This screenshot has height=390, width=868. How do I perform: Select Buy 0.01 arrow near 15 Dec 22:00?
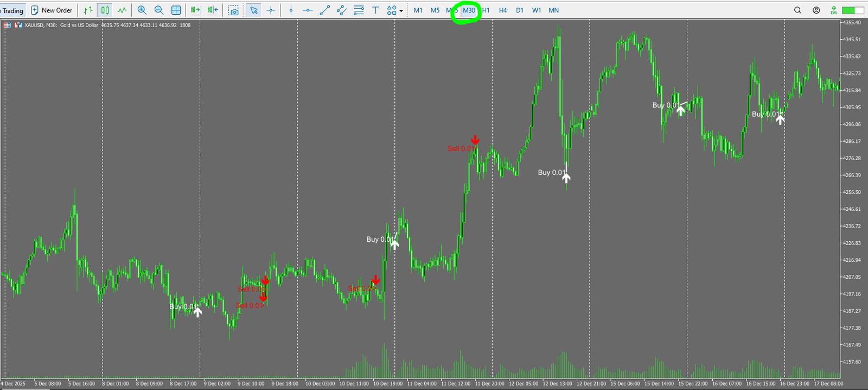point(680,110)
